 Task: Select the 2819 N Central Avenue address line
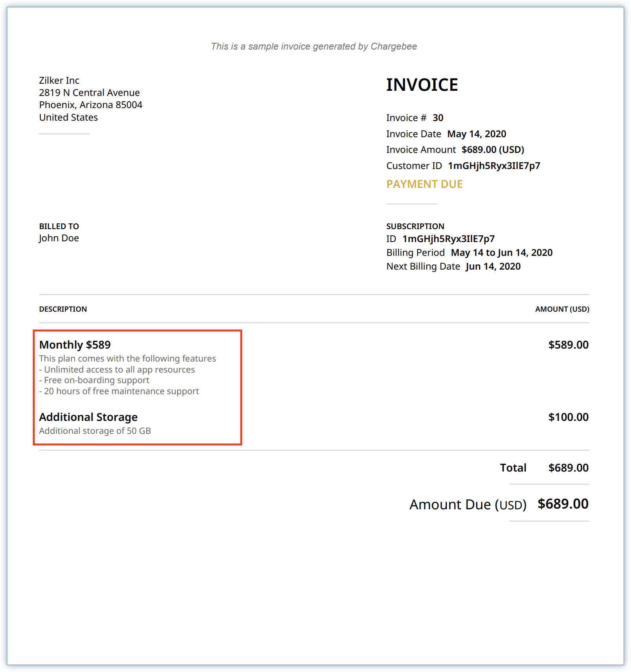pyautogui.click(x=89, y=93)
